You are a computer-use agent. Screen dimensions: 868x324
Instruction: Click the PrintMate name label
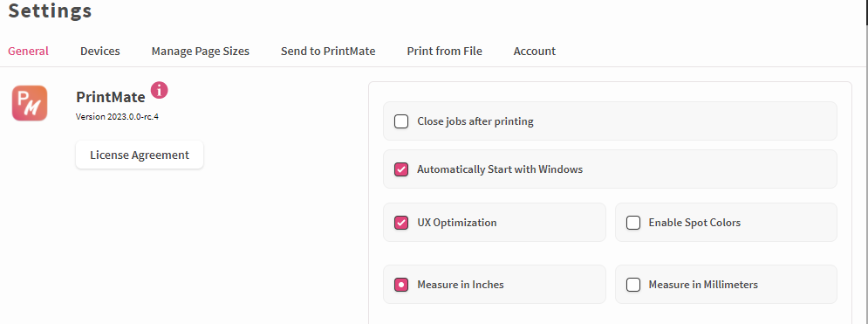111,97
